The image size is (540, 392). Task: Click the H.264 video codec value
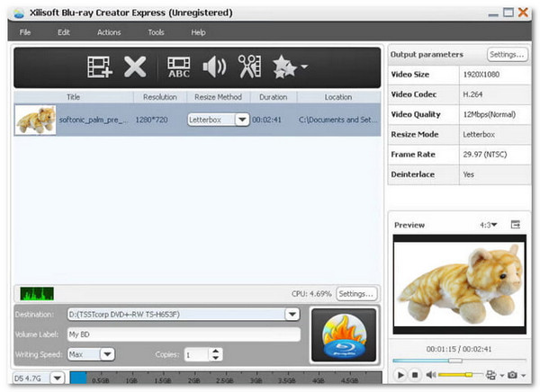(472, 94)
